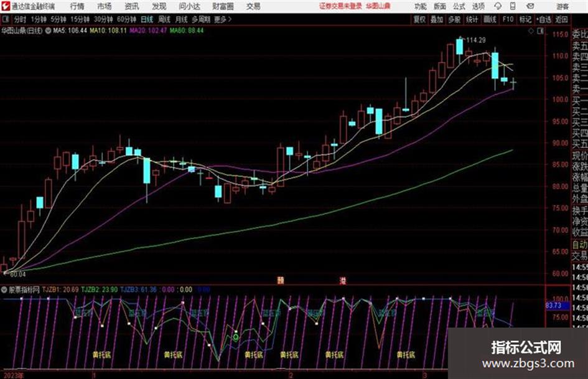Select the 60分钟 period option
588x379 pixels.
[x=126, y=19]
